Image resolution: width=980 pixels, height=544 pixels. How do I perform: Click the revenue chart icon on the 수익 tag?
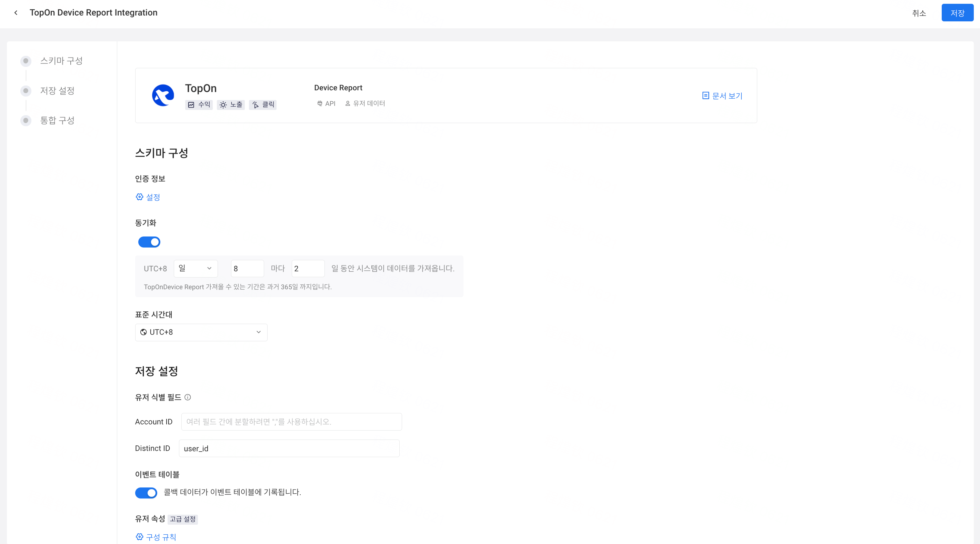(191, 104)
